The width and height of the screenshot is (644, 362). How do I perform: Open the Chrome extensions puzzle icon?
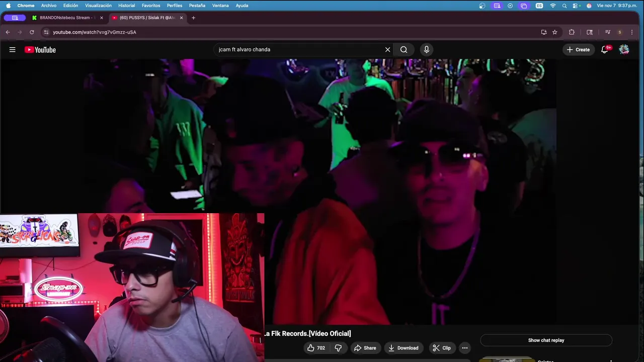(572, 32)
